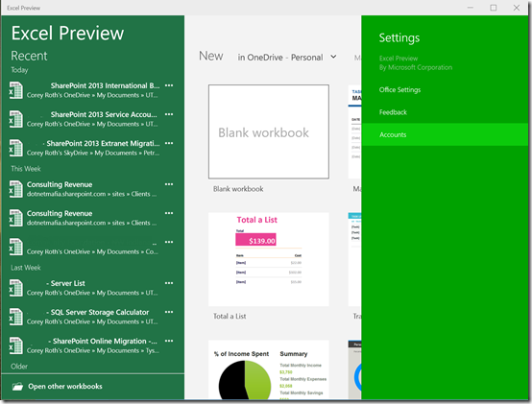Click Excel file icon for SharePoint 2013 Service Accou...
This screenshot has height=404, width=532.
click(15, 119)
